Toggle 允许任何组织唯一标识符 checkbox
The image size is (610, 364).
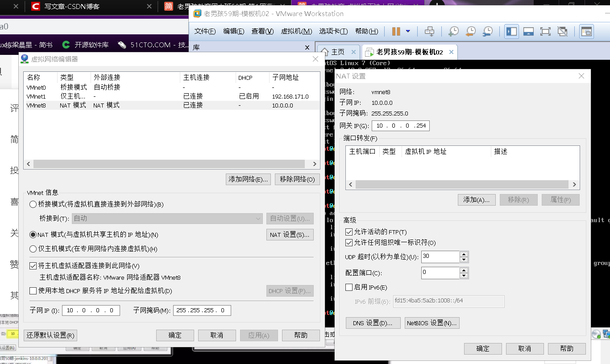coord(349,243)
